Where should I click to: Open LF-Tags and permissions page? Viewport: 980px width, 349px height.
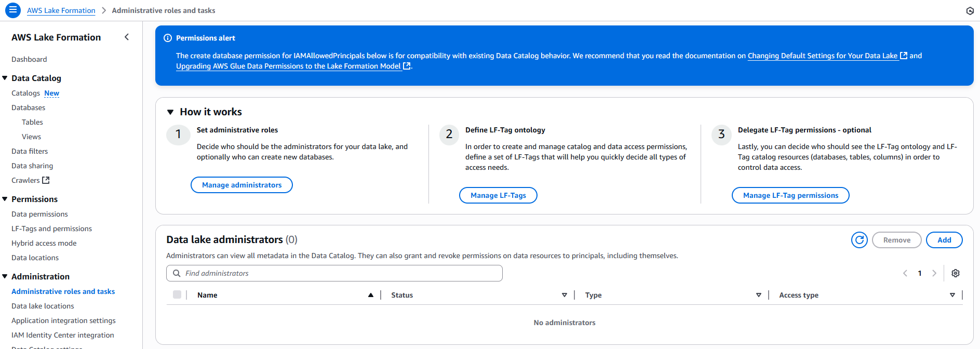tap(51, 229)
